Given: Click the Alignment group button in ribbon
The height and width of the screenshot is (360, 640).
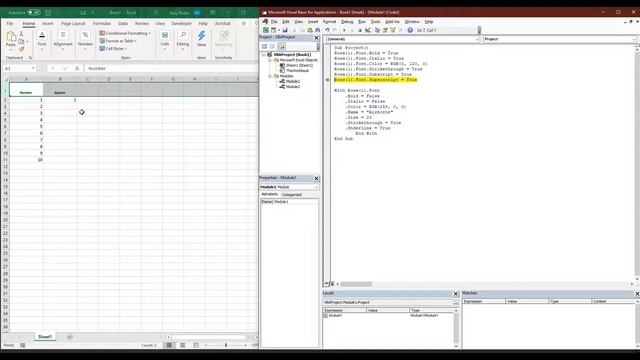Looking at the screenshot, I should pyautogui.click(x=63, y=40).
